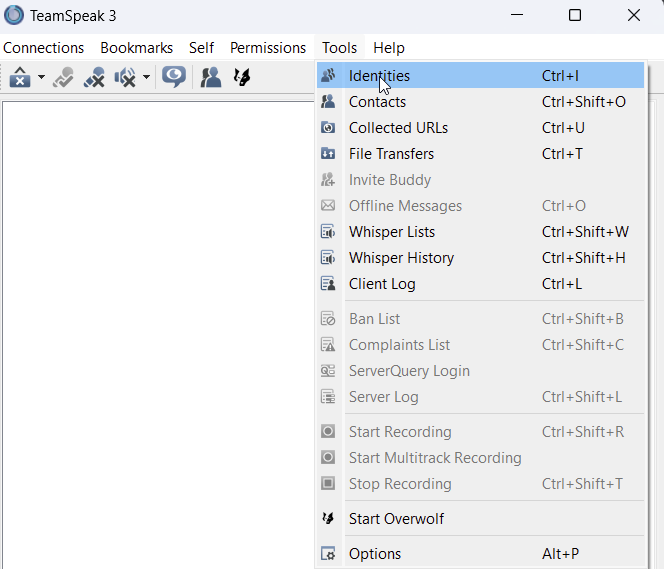Image resolution: width=664 pixels, height=569 pixels.
Task: Click the connect icon in the toolbar
Action: 20,77
